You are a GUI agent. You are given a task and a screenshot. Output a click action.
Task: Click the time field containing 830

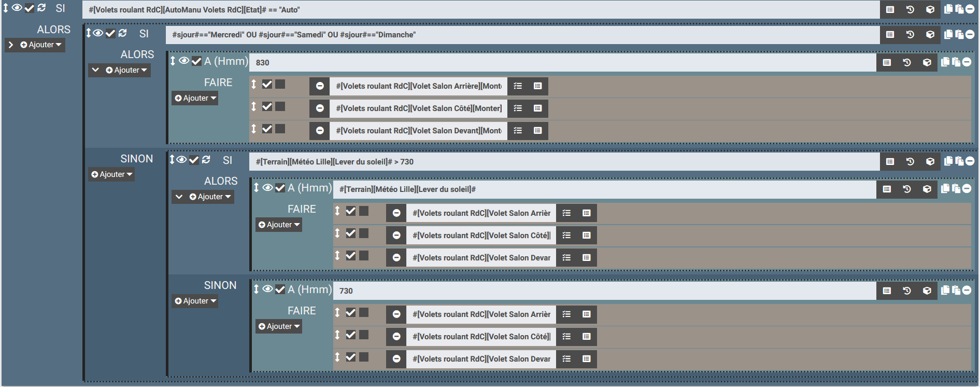pyautogui.click(x=563, y=63)
